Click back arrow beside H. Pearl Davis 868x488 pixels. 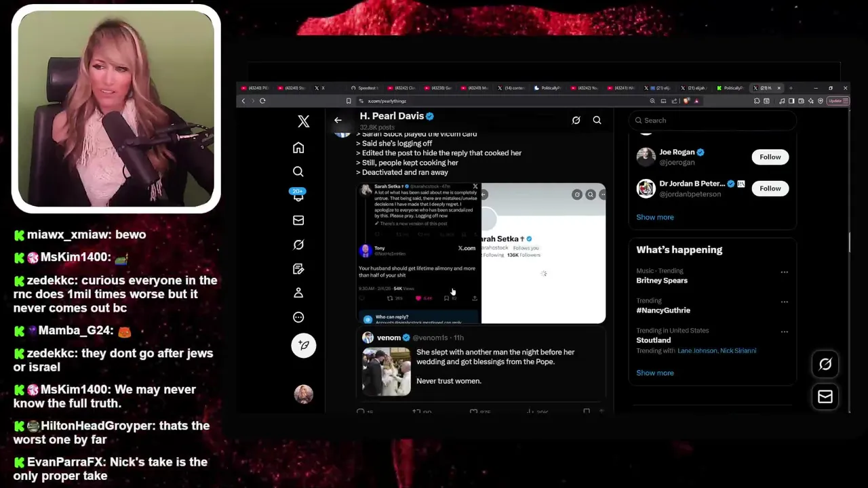pyautogui.click(x=338, y=120)
